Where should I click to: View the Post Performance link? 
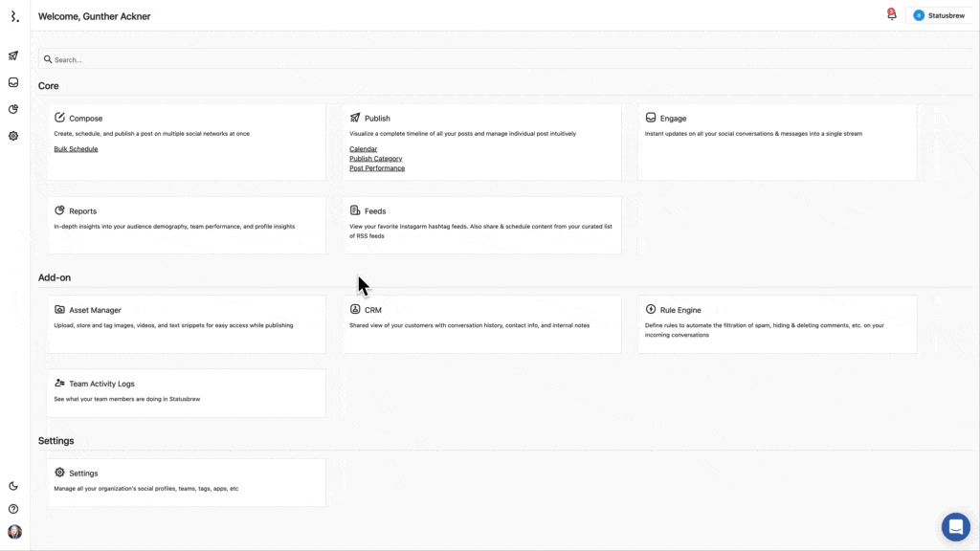pyautogui.click(x=377, y=167)
